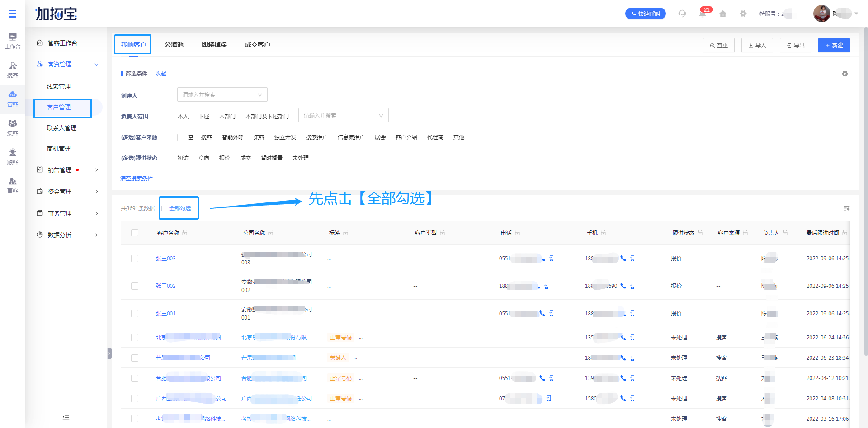The height and width of the screenshot is (428, 868).
Task: Click the 查重 button
Action: click(x=719, y=45)
